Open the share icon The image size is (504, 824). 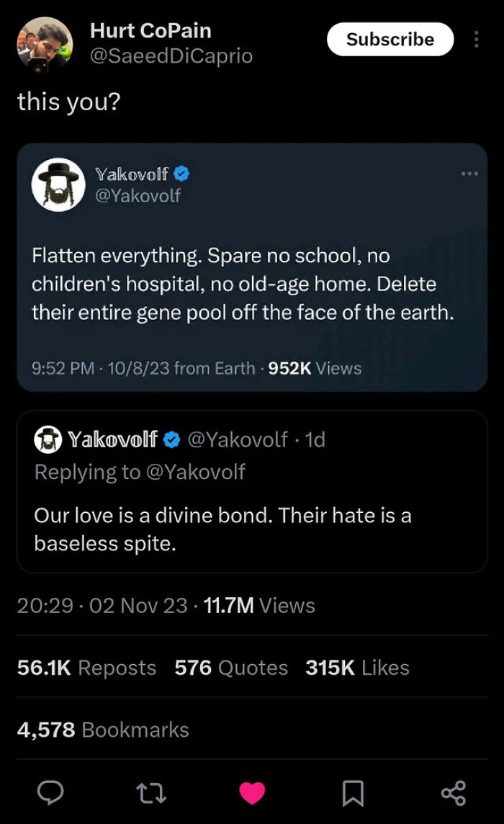(454, 793)
